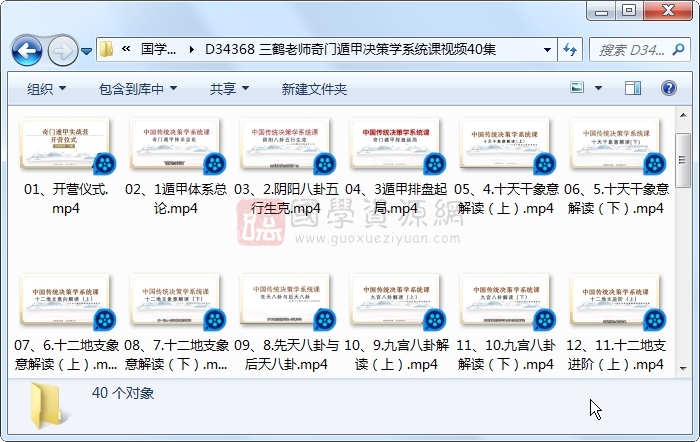Select thumbnail of 02、1遁甲体系总论.mp4
Image resolution: width=700 pixels, height=442 pixels.
(175, 143)
